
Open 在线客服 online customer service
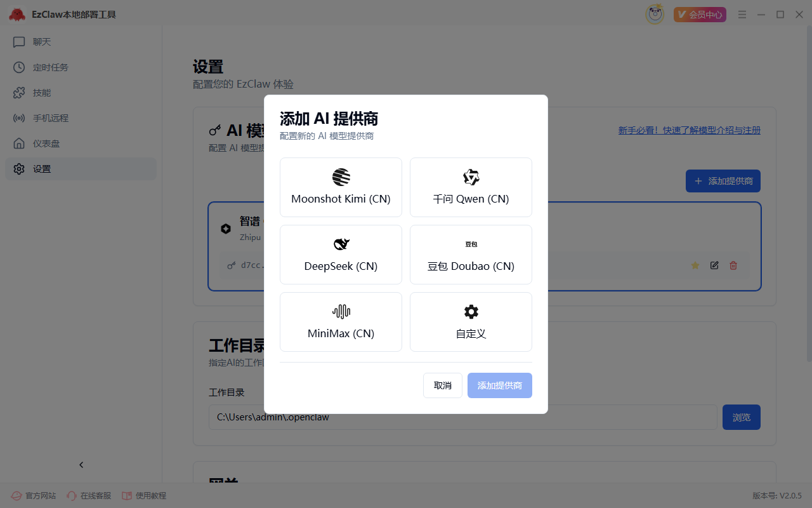point(89,495)
